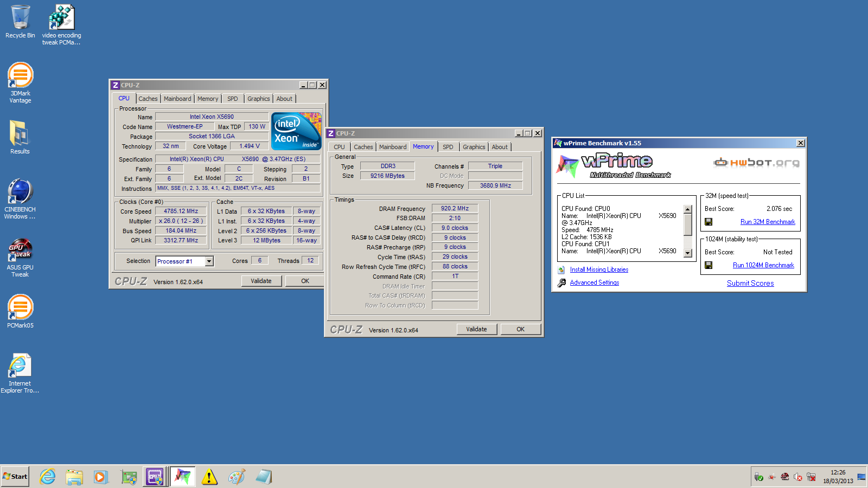Launch 3DMark Vantage from desktop
868x488 pixels.
[x=20, y=82]
